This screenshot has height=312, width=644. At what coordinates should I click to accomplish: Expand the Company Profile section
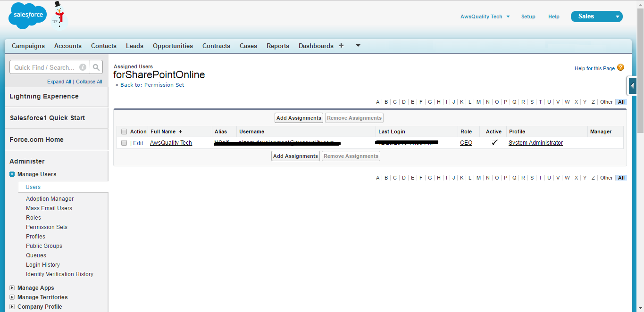coord(12,307)
